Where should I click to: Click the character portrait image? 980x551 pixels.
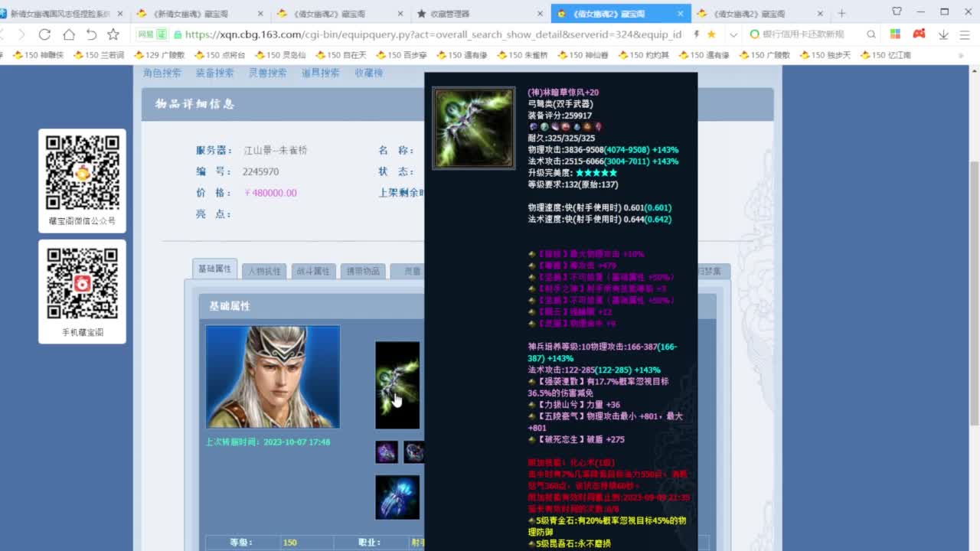(273, 377)
